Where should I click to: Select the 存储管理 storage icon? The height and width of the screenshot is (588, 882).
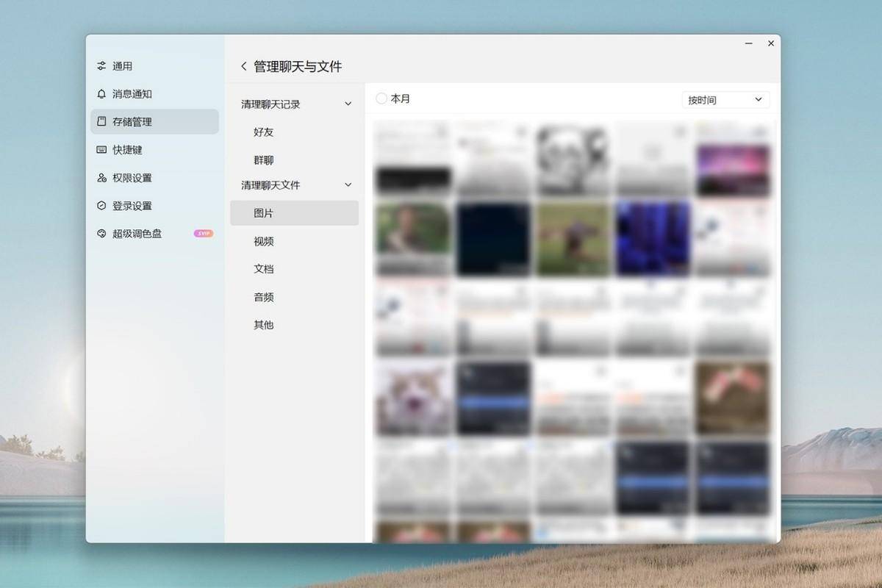101,121
